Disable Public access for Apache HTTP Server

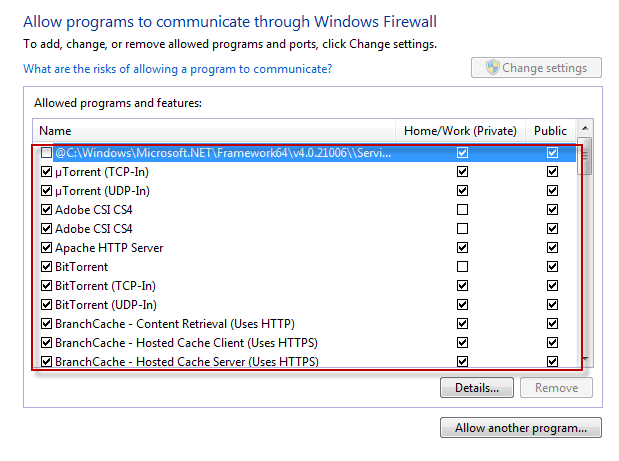[x=552, y=248]
